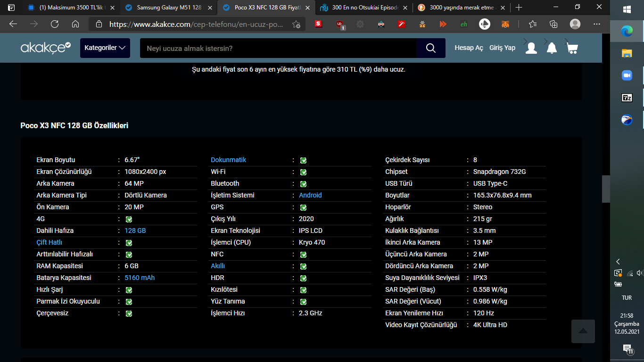The height and width of the screenshot is (362, 644).
Task: Click the Snapdragon 732G chipset value
Action: tap(499, 172)
